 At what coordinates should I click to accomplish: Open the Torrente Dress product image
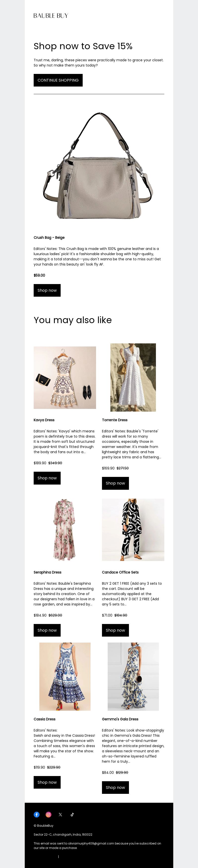pyautogui.click(x=133, y=378)
